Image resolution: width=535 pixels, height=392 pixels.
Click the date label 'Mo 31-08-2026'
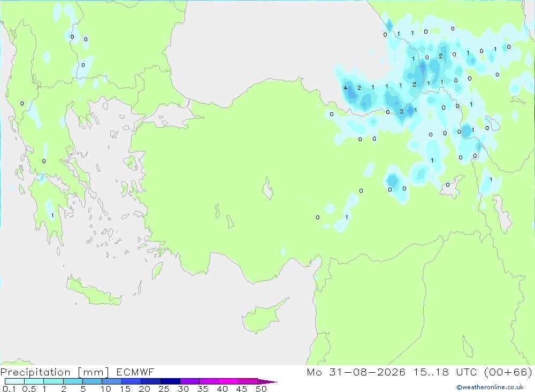(356, 372)
